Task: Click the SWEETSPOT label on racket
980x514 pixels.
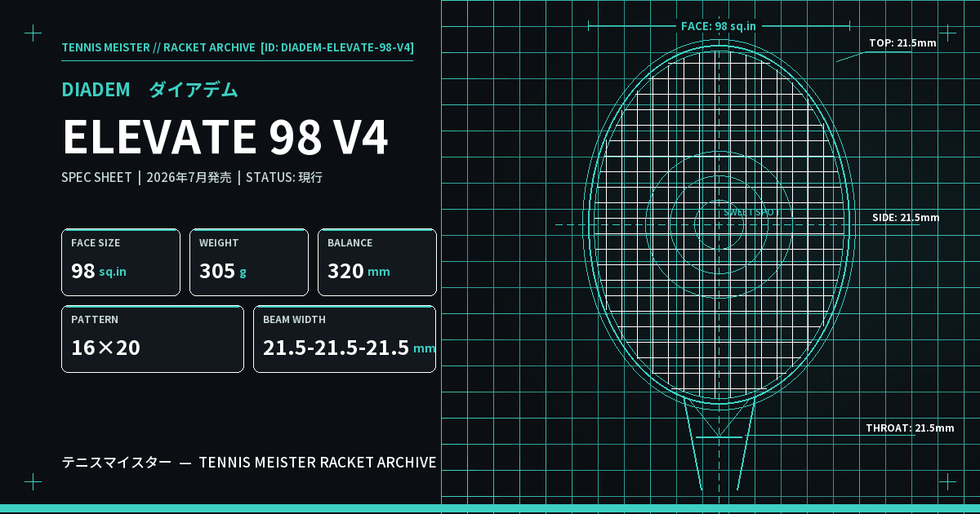Action: click(751, 212)
